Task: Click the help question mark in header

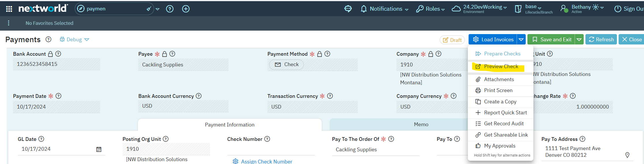Action: point(170,9)
